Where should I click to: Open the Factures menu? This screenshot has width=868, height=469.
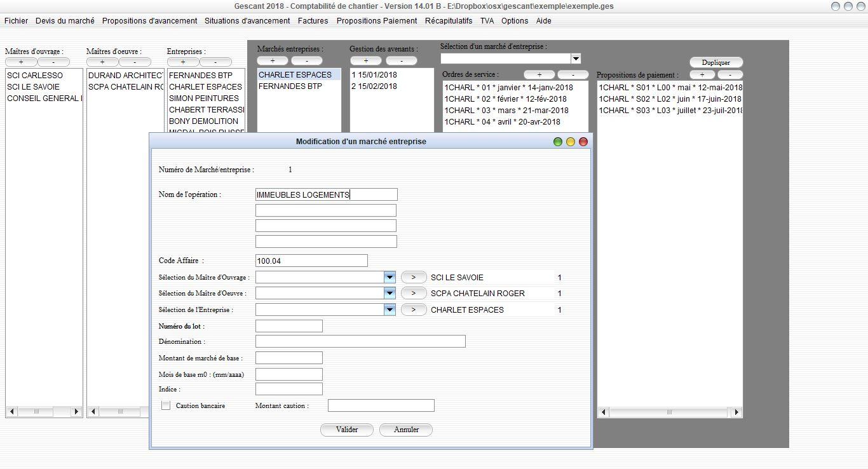[313, 21]
